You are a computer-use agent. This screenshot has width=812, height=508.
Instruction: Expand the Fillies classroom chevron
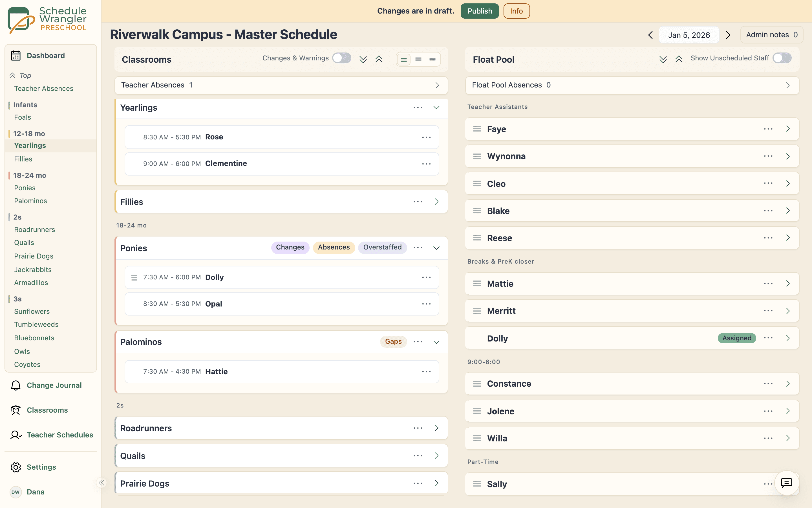pyautogui.click(x=436, y=202)
